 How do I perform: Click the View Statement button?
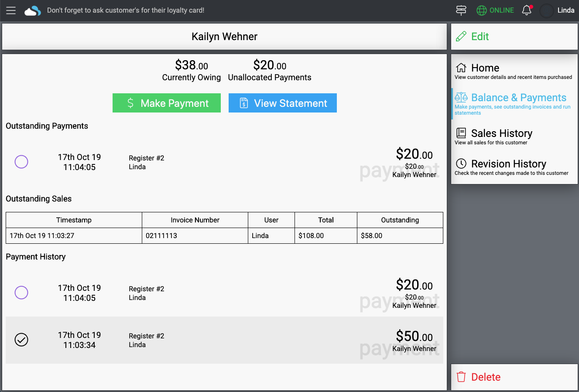(x=283, y=103)
